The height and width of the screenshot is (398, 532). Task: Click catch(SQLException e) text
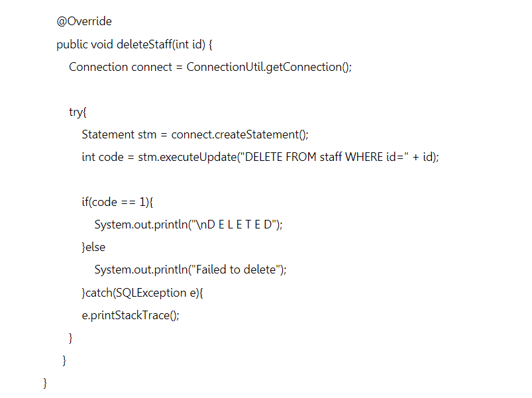pos(142,293)
